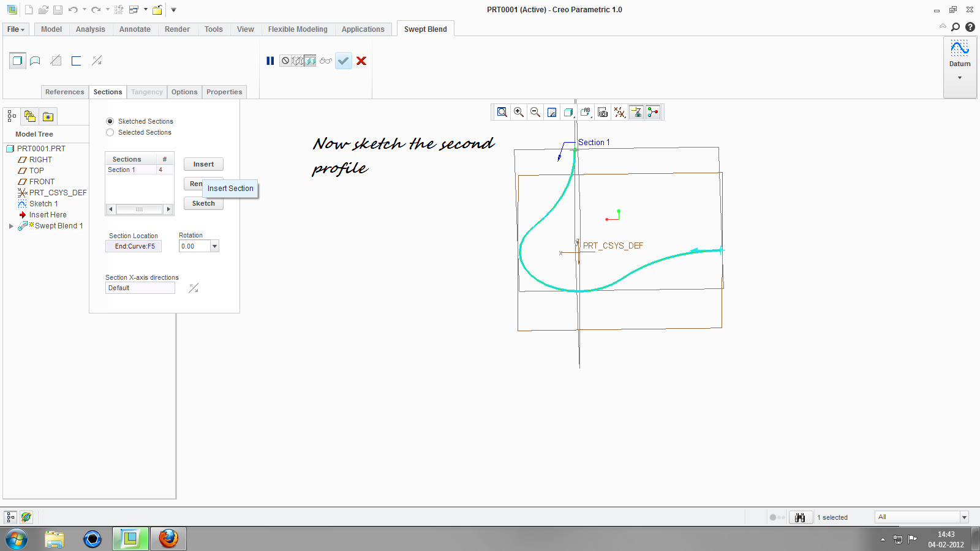Open the Command Search magnifier icon

click(956, 27)
